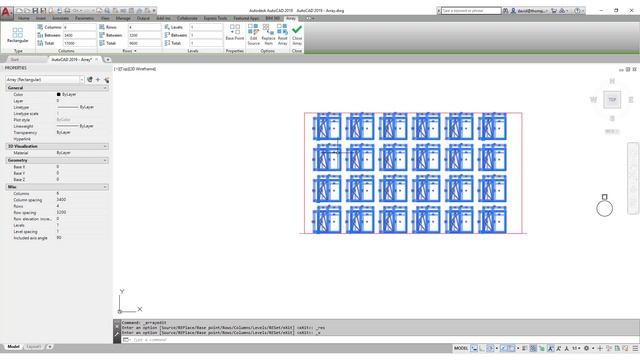Open the annotation scale 1:1 dropdown
640x360 pixels.
(576, 348)
